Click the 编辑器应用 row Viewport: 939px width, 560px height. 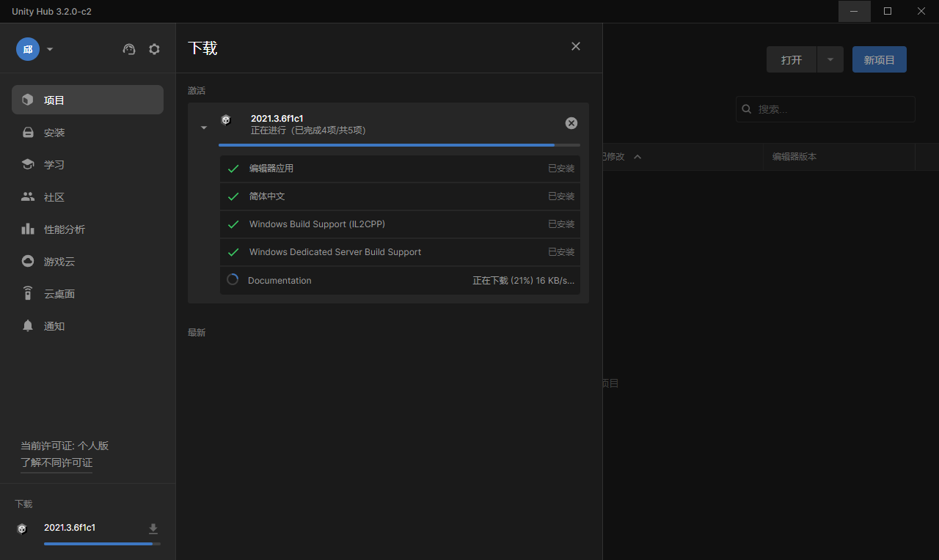[x=400, y=169]
